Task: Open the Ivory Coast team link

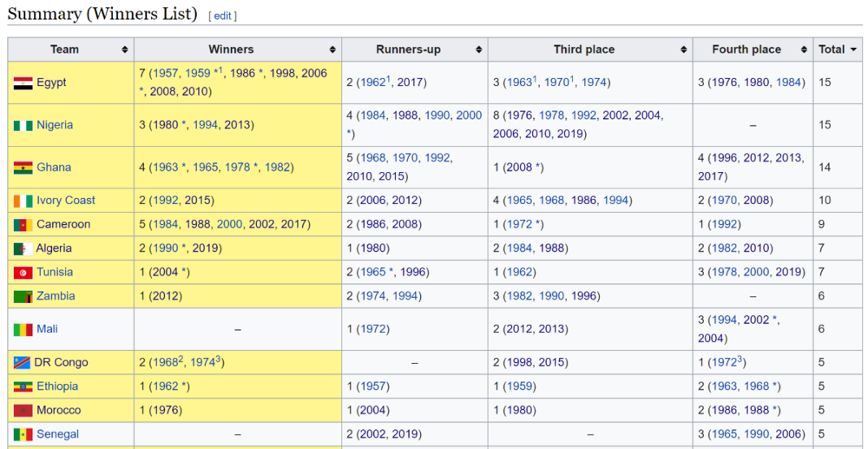Action: coord(66,200)
